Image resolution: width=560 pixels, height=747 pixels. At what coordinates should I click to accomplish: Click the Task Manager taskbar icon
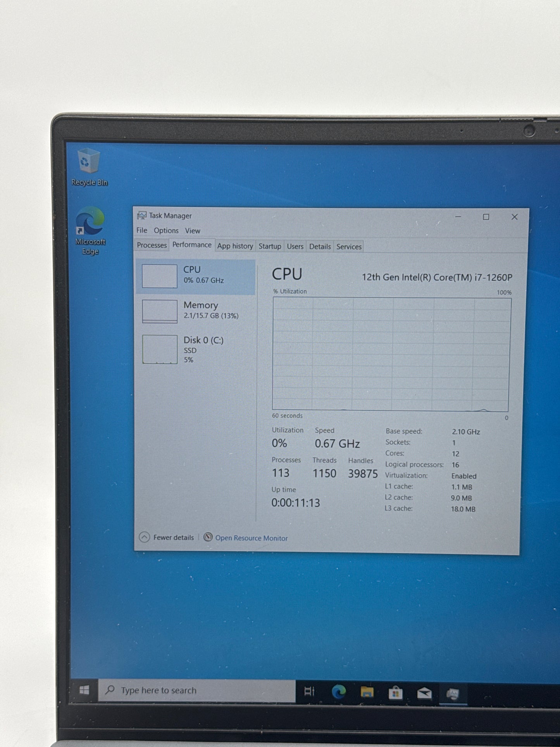click(x=453, y=694)
